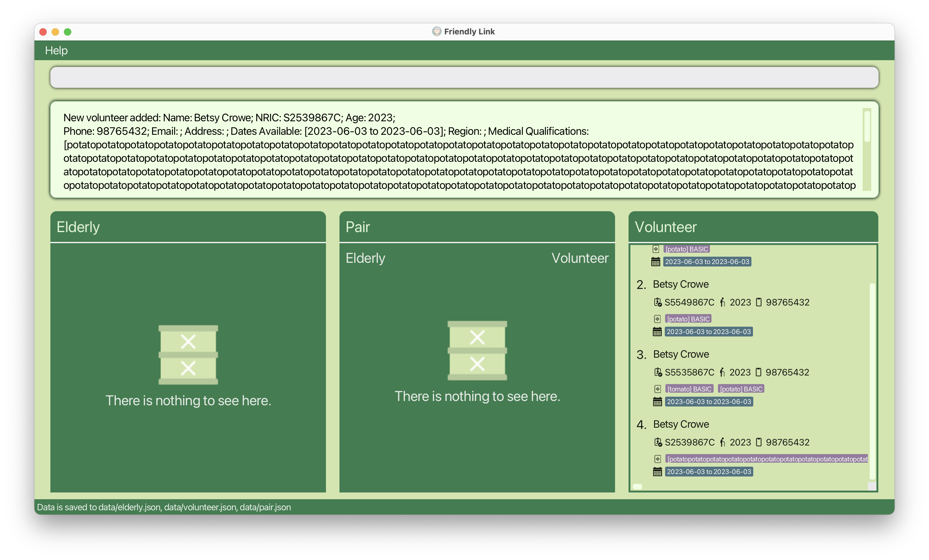
Task: Select the long potatopotato qualification tag
Action: click(x=766, y=459)
